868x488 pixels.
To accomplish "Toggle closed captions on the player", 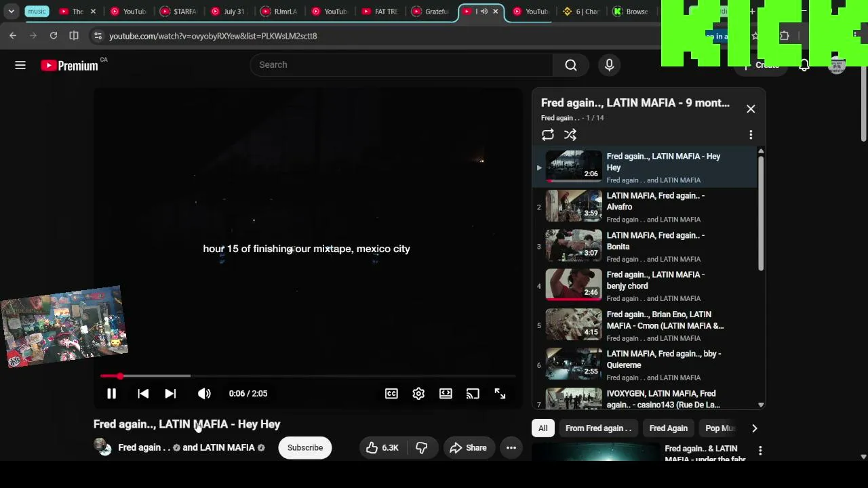I will [x=391, y=394].
